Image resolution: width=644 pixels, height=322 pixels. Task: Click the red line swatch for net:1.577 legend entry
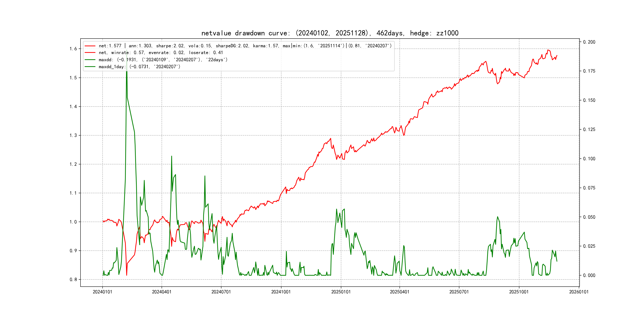(90, 46)
